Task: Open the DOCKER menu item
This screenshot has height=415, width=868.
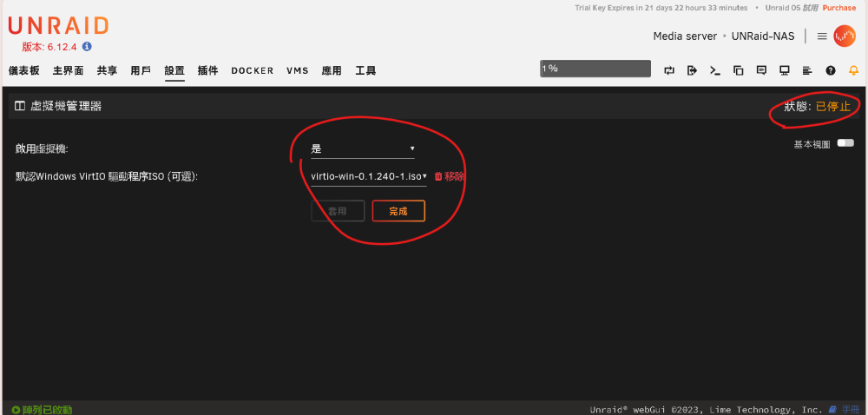Action: [x=253, y=71]
